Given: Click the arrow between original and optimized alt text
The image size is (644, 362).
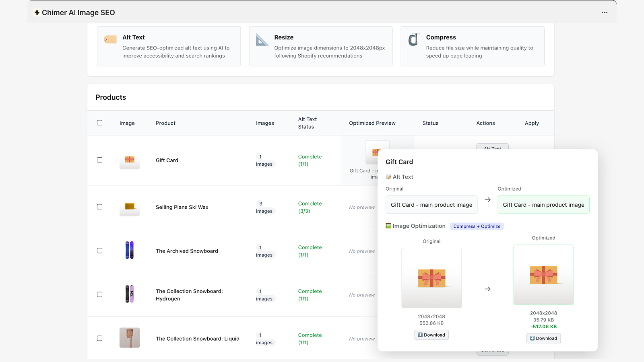Looking at the screenshot, I should pos(487,200).
